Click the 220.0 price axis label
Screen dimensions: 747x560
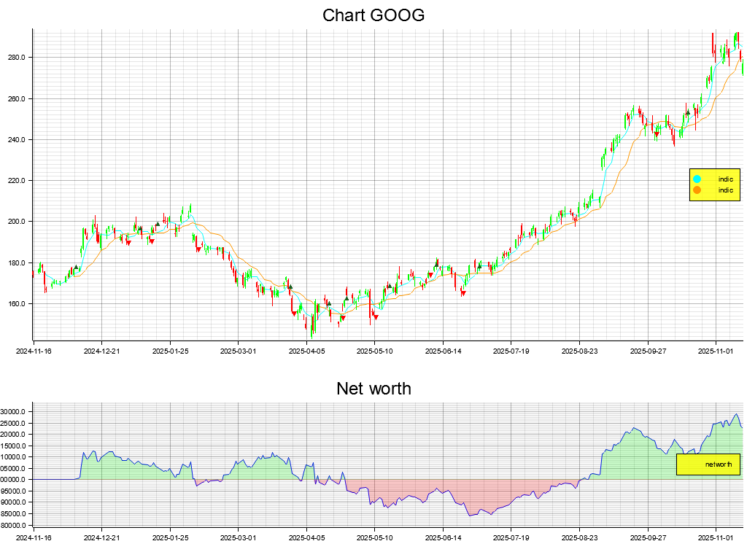point(18,181)
